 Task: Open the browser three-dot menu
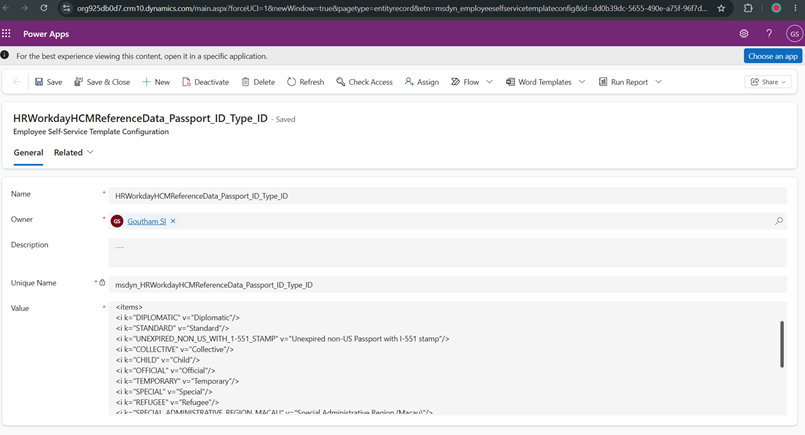(795, 8)
